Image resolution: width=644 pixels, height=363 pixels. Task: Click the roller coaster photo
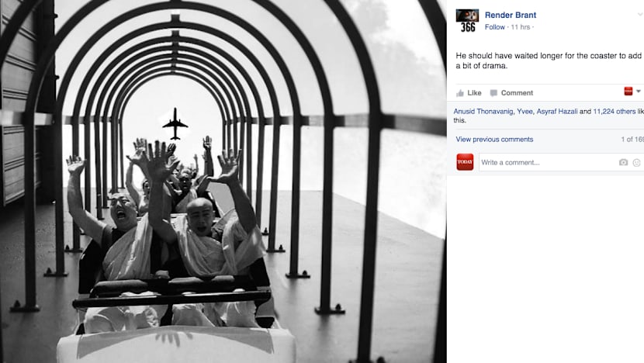tap(223, 181)
